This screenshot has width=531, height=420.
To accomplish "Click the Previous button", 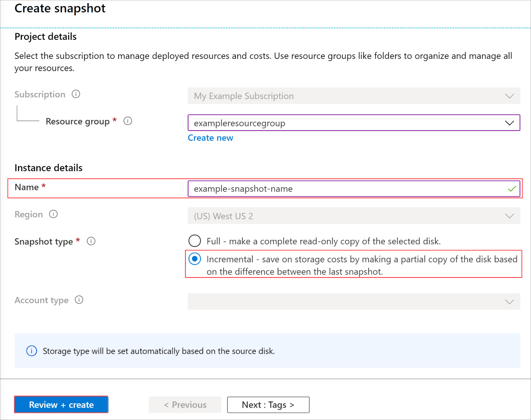I will tap(185, 405).
